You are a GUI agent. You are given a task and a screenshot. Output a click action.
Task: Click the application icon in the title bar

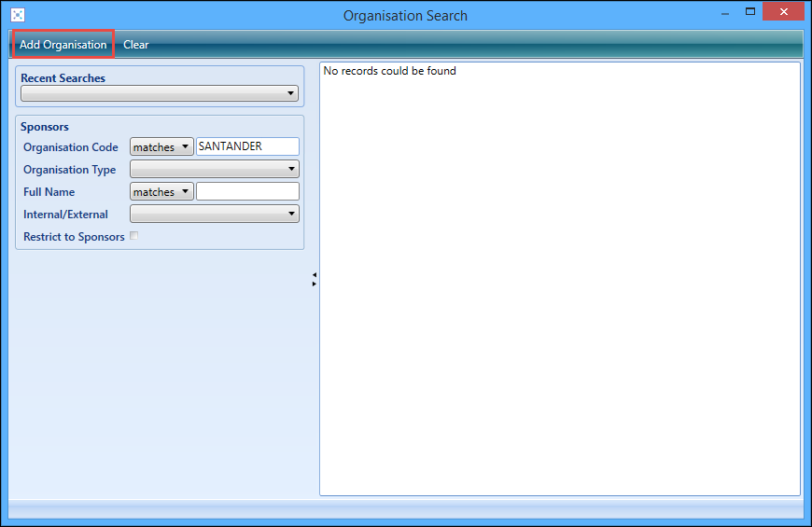click(18, 15)
